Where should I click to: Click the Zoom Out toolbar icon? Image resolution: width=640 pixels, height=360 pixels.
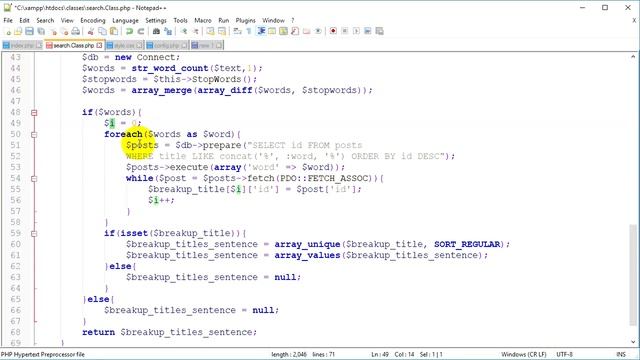click(196, 31)
